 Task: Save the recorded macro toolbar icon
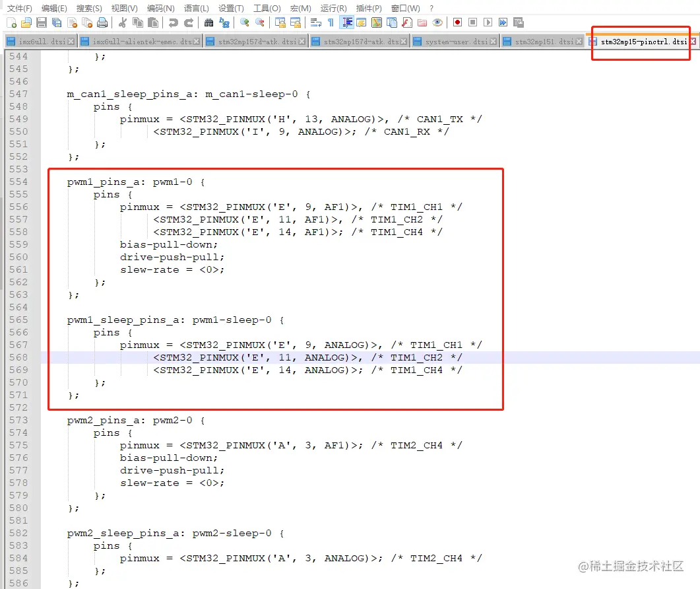point(519,22)
